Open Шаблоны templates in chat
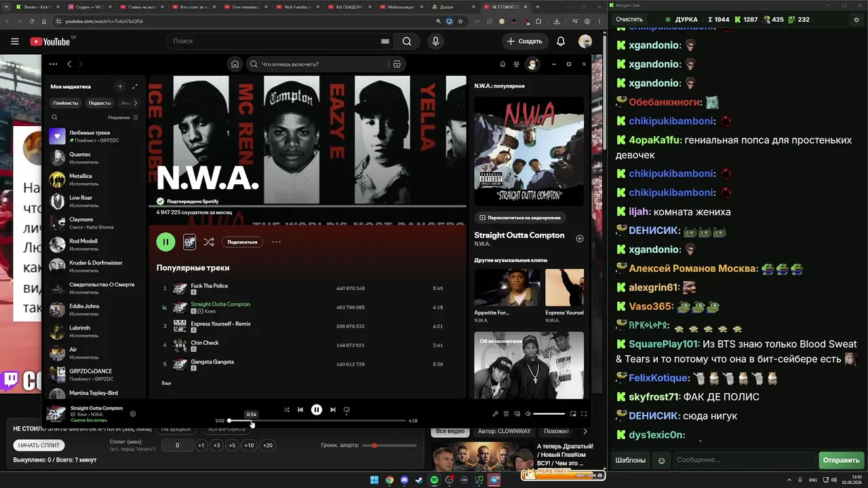The image size is (868, 488). [630, 460]
